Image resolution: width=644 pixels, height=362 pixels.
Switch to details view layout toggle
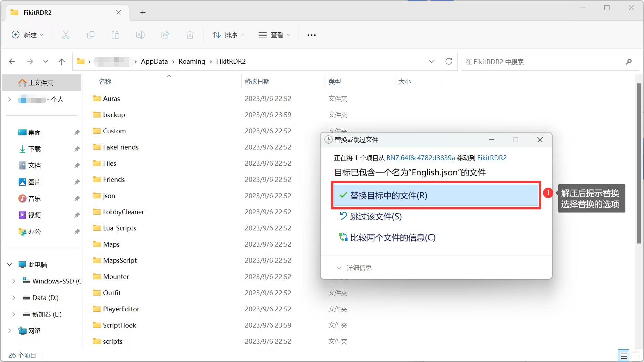(623, 355)
